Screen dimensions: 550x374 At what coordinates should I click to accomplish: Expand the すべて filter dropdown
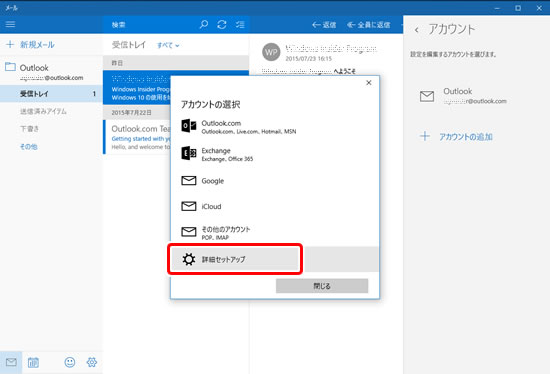[x=168, y=45]
